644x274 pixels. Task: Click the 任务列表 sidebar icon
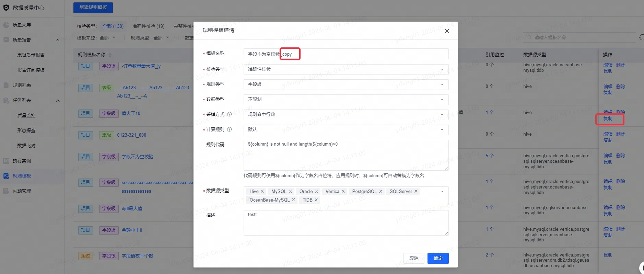point(6,100)
